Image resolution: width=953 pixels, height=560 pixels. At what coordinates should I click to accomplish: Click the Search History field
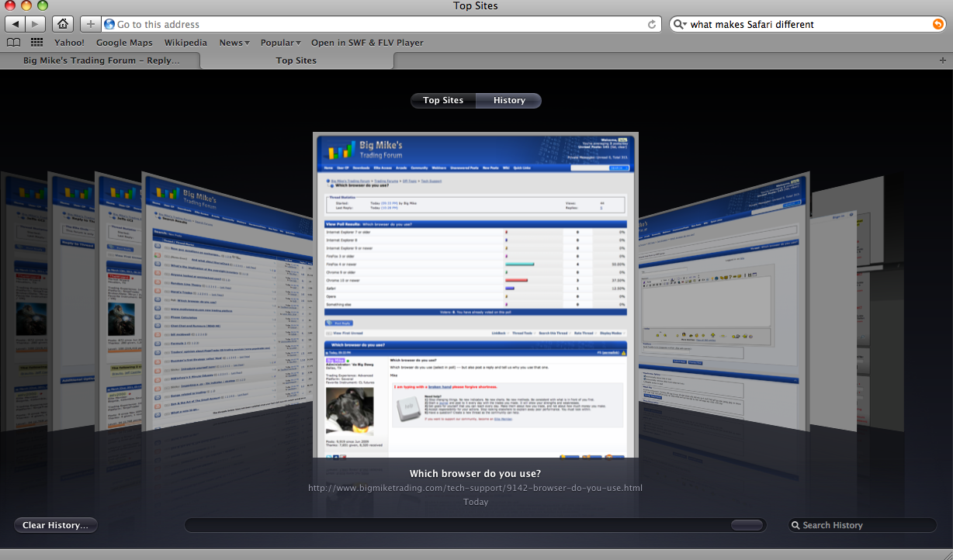point(862,525)
